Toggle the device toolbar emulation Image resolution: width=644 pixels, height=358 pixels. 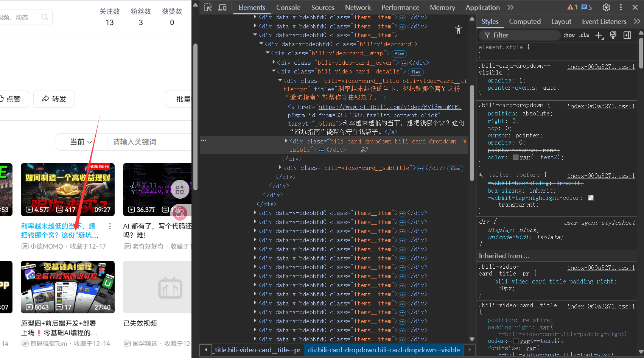(x=222, y=8)
